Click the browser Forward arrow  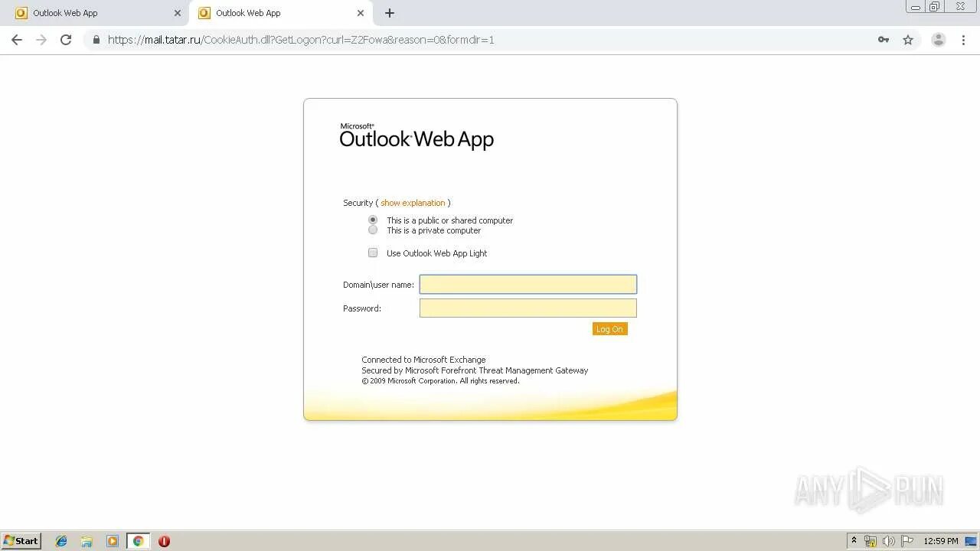[x=41, y=40]
